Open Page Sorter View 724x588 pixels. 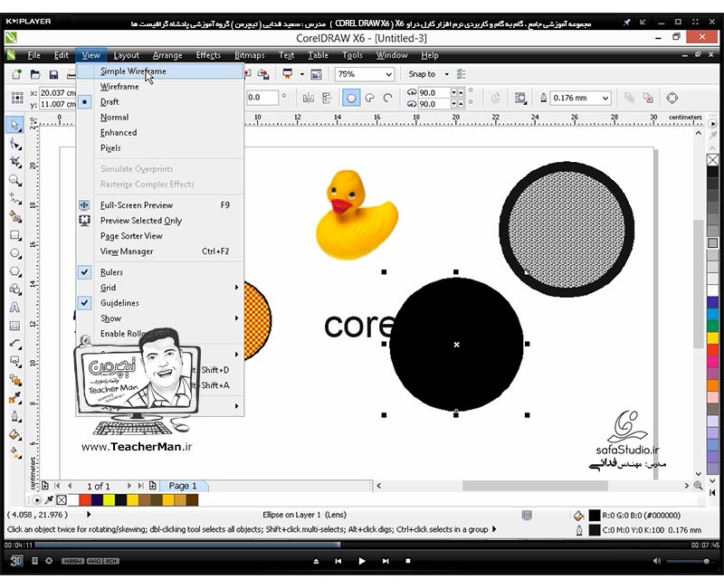(x=160, y=236)
